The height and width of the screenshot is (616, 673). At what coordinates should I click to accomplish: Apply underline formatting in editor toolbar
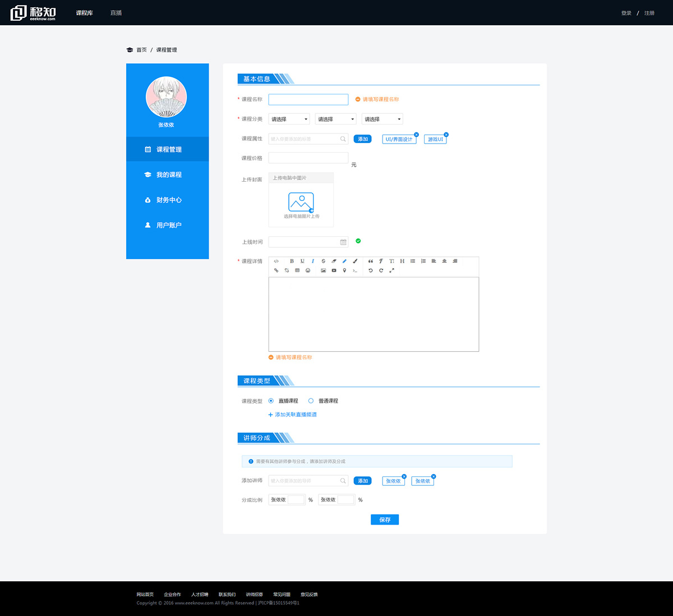[x=302, y=261]
